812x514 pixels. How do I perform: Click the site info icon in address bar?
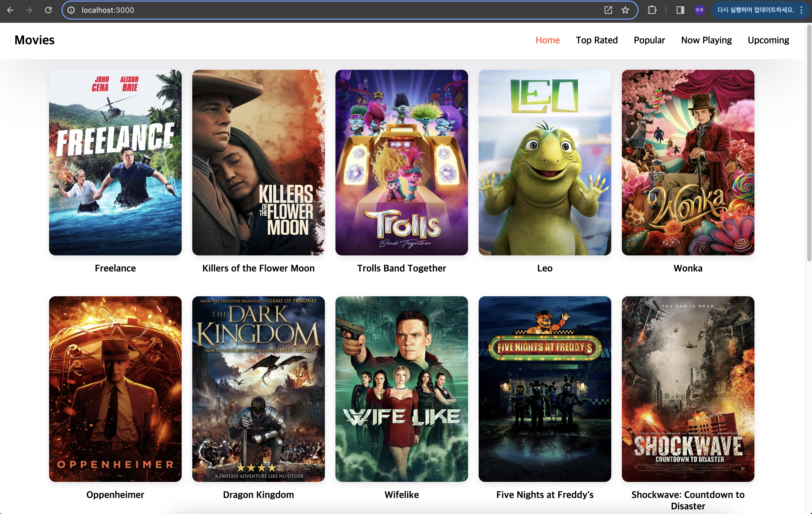(x=71, y=10)
